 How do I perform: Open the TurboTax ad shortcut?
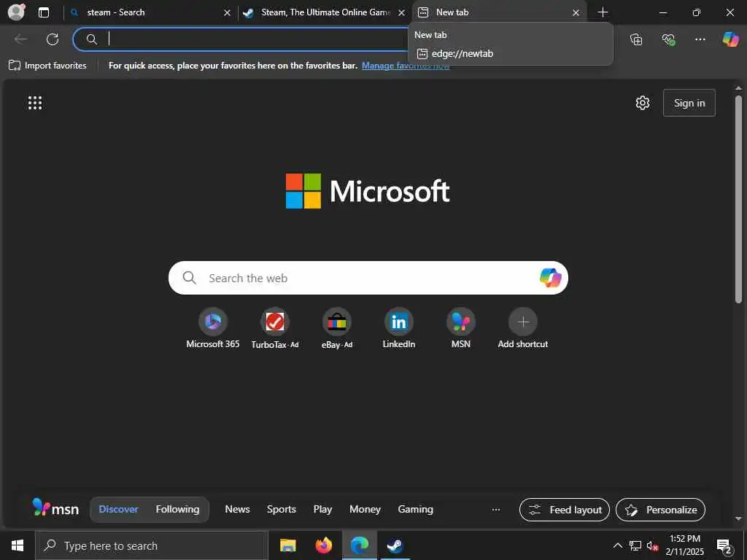(275, 329)
